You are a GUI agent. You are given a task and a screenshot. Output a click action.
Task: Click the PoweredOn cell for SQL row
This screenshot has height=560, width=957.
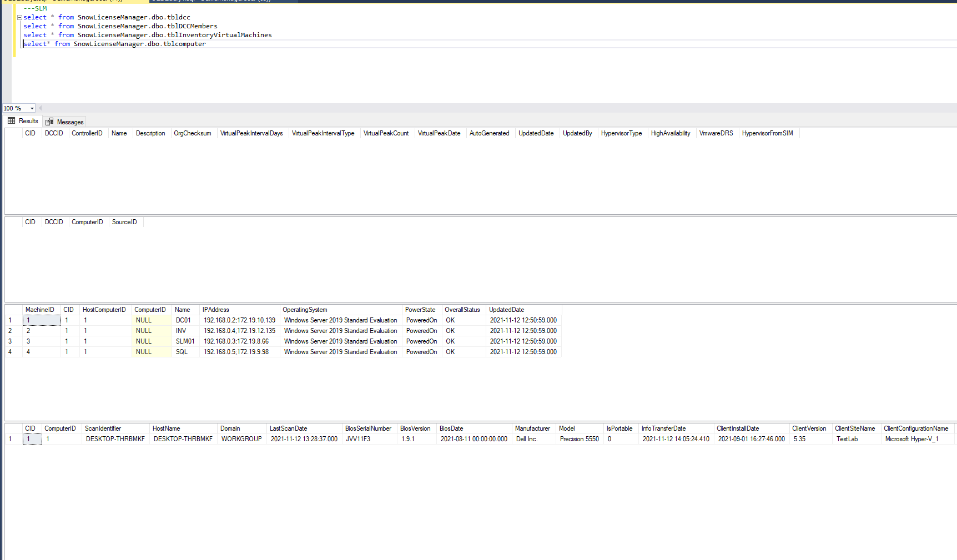click(x=422, y=352)
